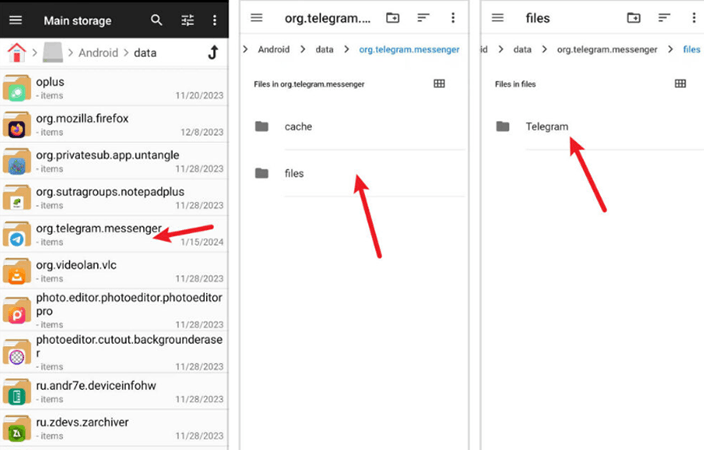
Task: Open the oplus folder
Action: [x=114, y=88]
